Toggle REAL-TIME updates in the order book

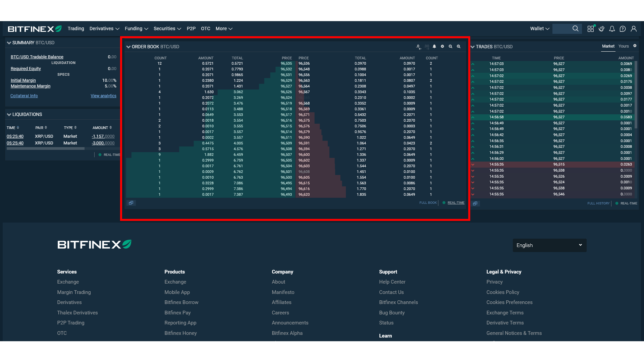[455, 203]
